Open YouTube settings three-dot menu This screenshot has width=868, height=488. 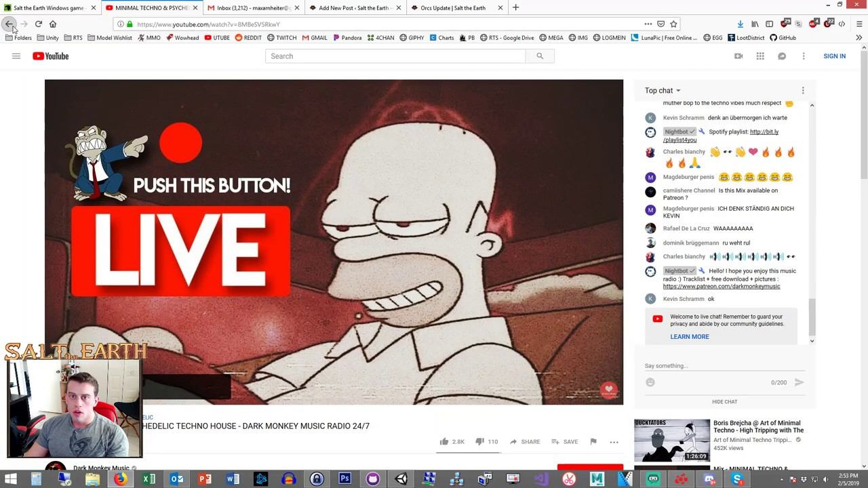point(804,56)
